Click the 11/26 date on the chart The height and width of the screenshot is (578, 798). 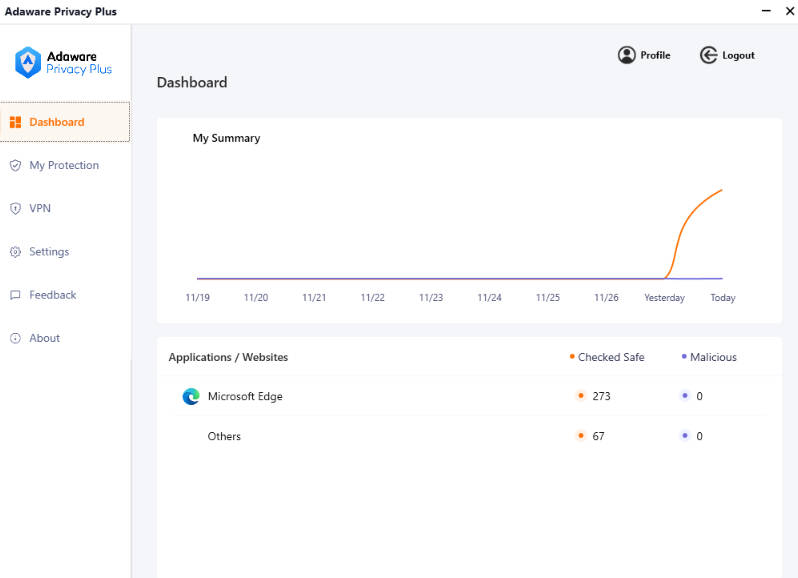[x=606, y=298]
